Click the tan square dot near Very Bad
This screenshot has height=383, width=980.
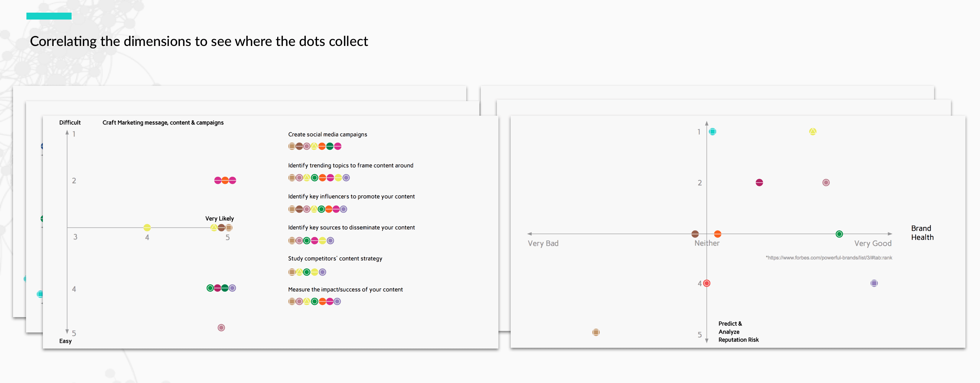pos(596,332)
